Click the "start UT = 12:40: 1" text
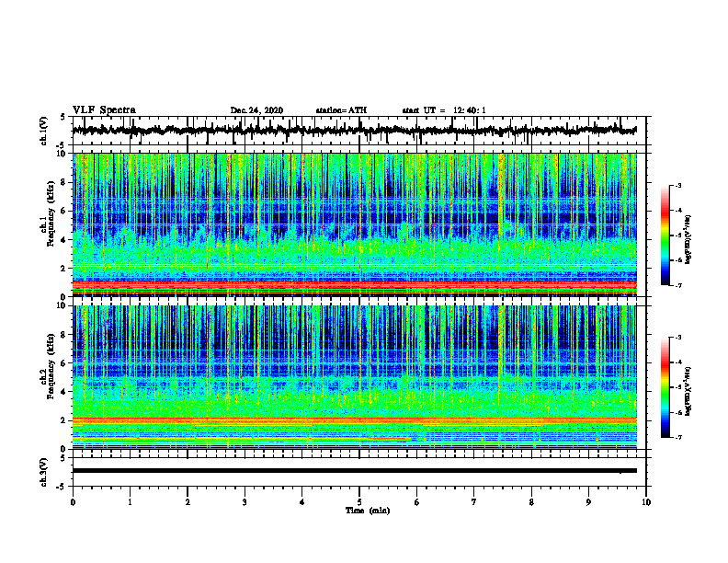This screenshot has width=728, height=563. 444,110
